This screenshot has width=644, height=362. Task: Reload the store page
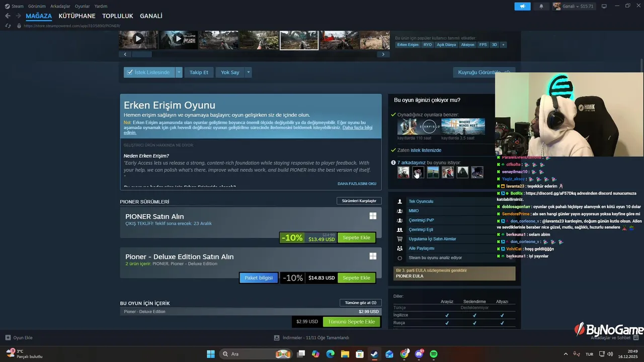[8, 26]
